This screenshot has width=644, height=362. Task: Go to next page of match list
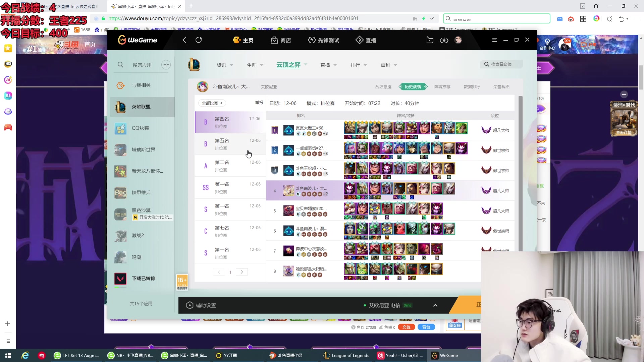pyautogui.click(x=242, y=272)
